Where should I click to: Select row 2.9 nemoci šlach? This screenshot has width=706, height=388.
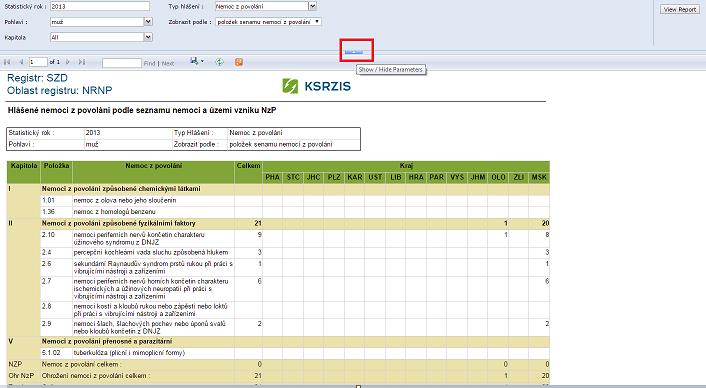(x=295, y=327)
